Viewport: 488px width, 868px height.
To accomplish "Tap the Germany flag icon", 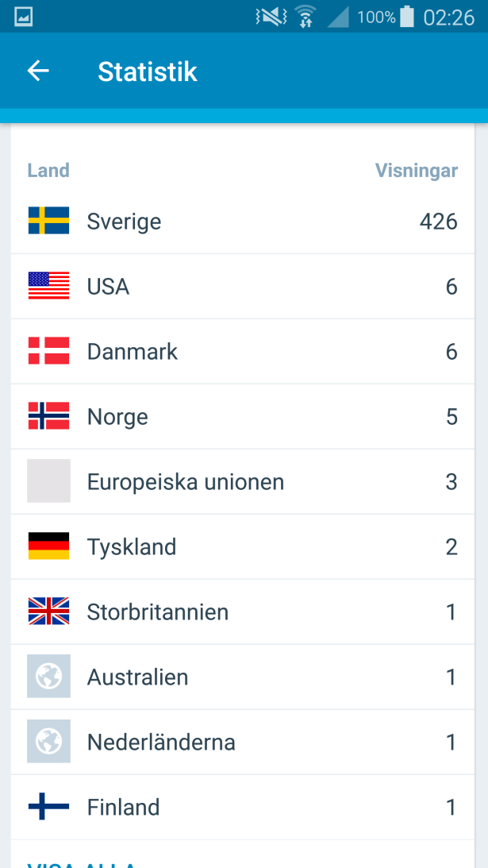I will 48,546.
